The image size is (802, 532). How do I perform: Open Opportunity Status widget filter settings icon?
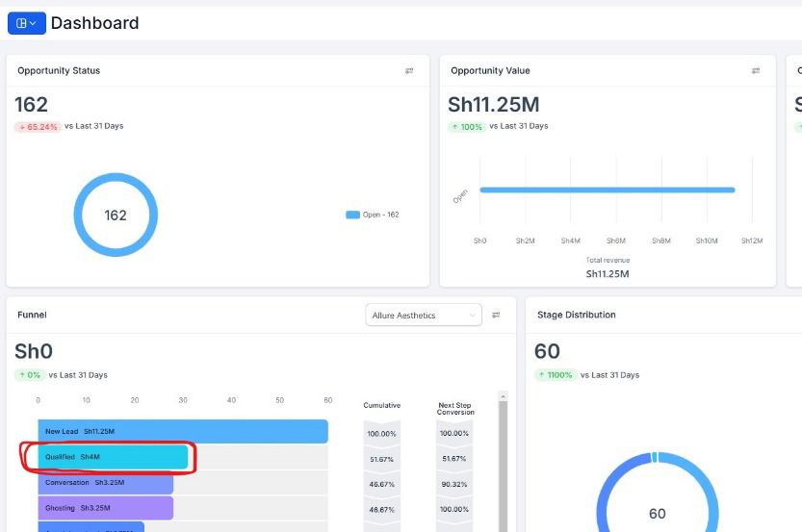pyautogui.click(x=409, y=70)
